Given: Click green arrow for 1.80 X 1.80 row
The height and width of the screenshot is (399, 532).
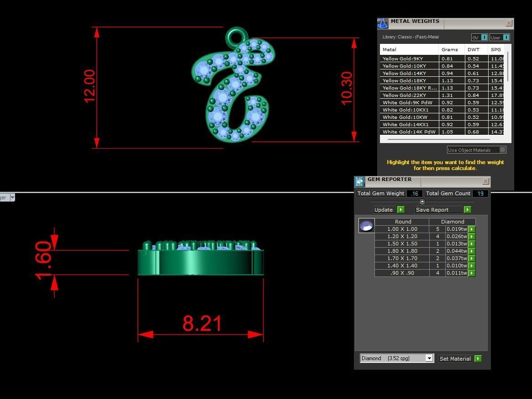Looking at the screenshot, I should tap(472, 251).
